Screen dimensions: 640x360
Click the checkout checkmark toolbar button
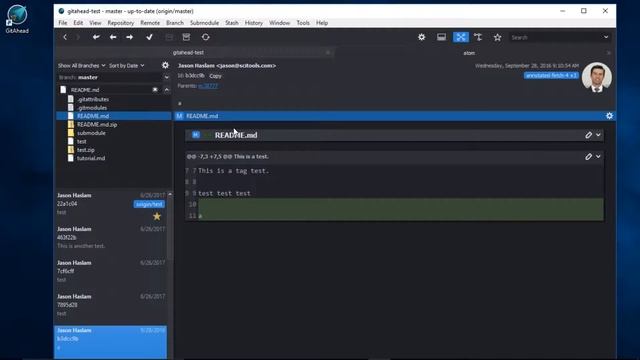point(149,37)
